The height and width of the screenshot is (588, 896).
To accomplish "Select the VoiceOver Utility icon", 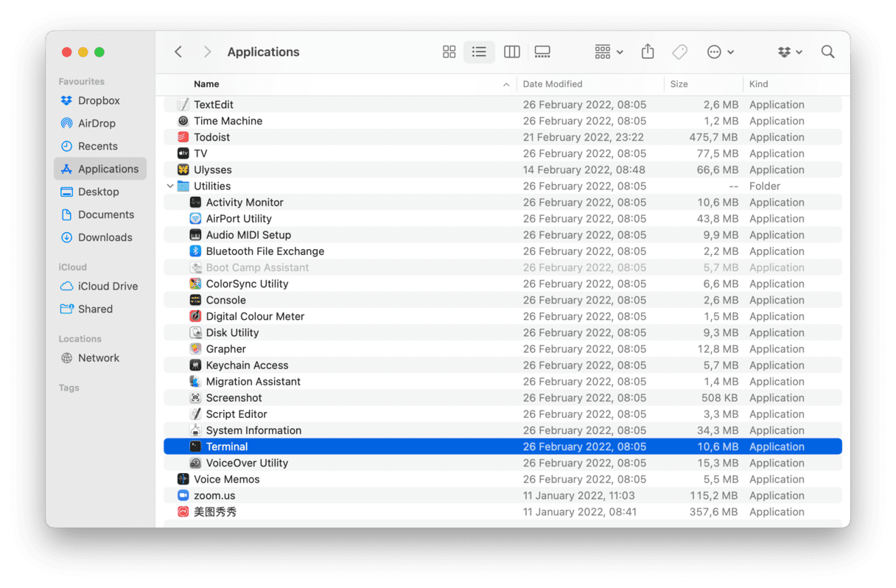I will [x=195, y=463].
